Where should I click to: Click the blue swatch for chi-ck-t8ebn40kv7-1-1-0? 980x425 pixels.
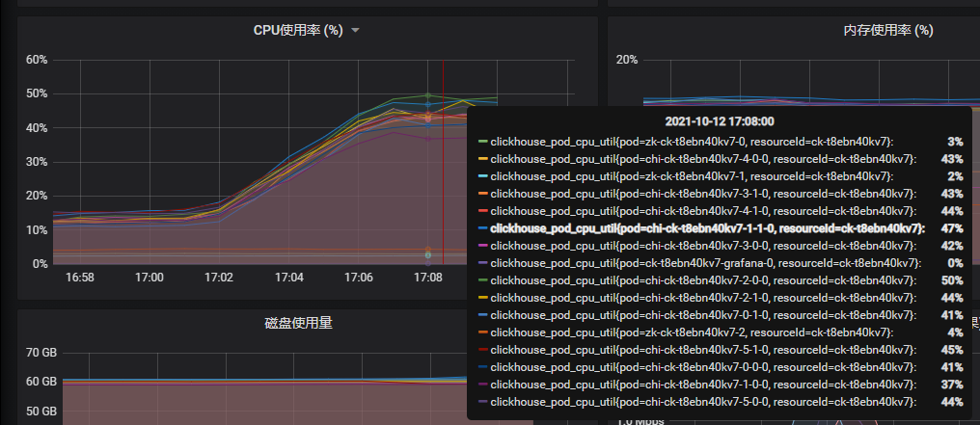[x=482, y=228]
